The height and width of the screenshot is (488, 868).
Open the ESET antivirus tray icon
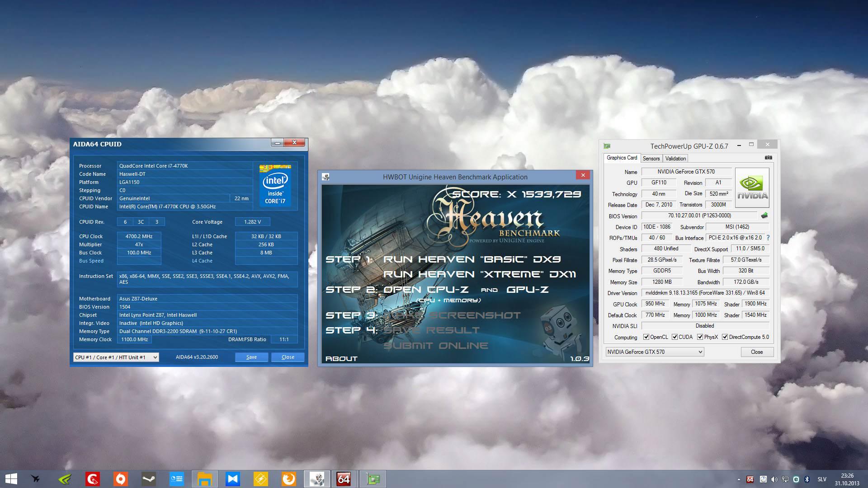coord(796,479)
